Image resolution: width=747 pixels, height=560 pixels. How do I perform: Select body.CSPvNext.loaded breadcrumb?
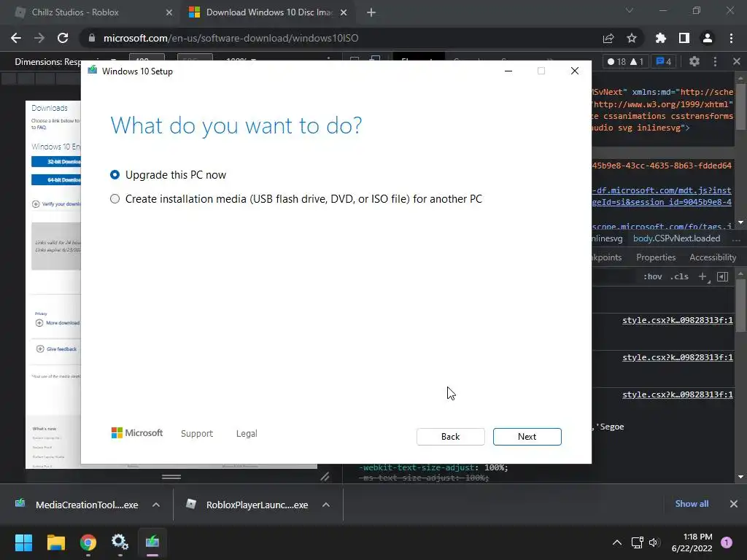pyautogui.click(x=676, y=238)
